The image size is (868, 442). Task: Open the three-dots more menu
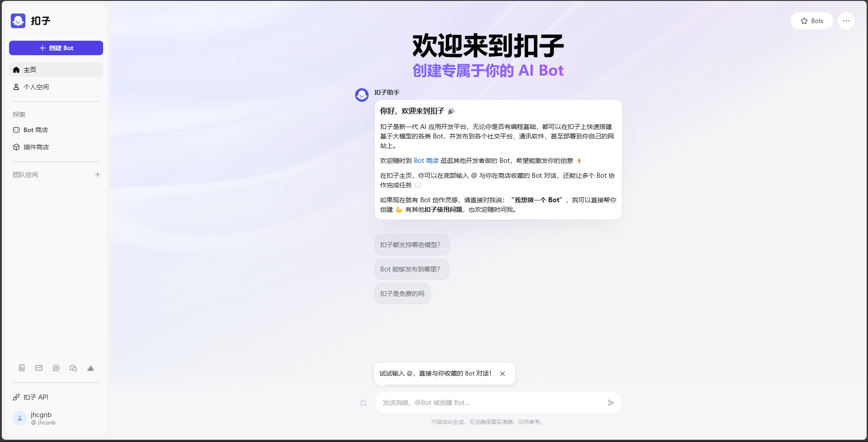click(x=846, y=21)
